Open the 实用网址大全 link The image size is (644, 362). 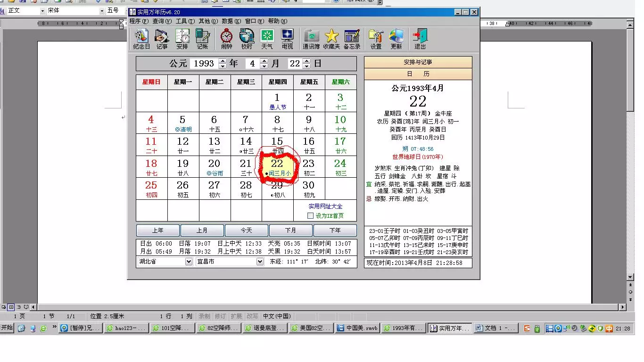coord(325,206)
